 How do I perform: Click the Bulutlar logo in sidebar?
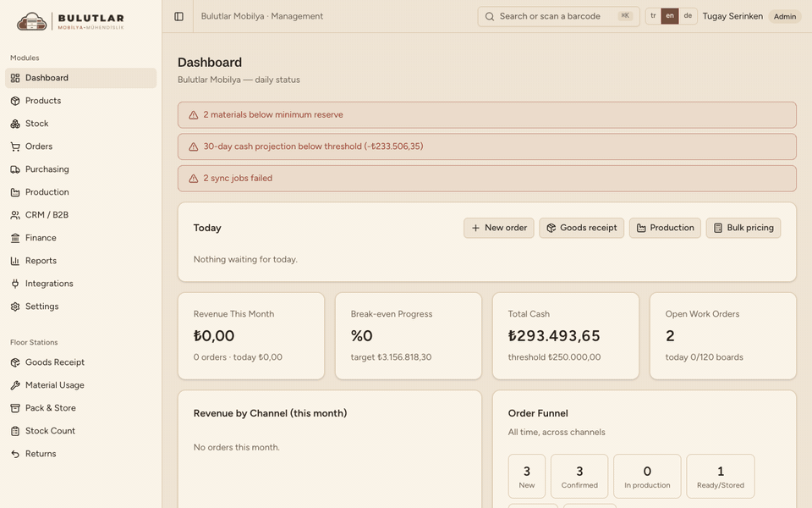tap(70, 21)
